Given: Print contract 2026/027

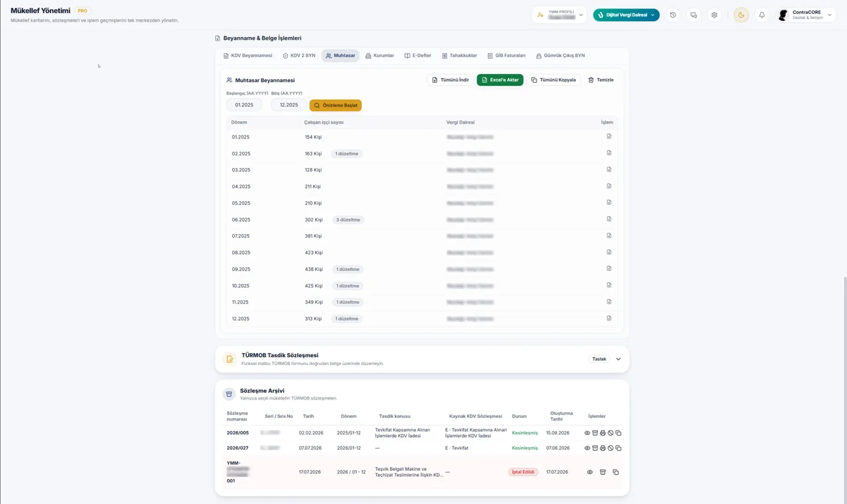Looking at the screenshot, I should tap(603, 448).
